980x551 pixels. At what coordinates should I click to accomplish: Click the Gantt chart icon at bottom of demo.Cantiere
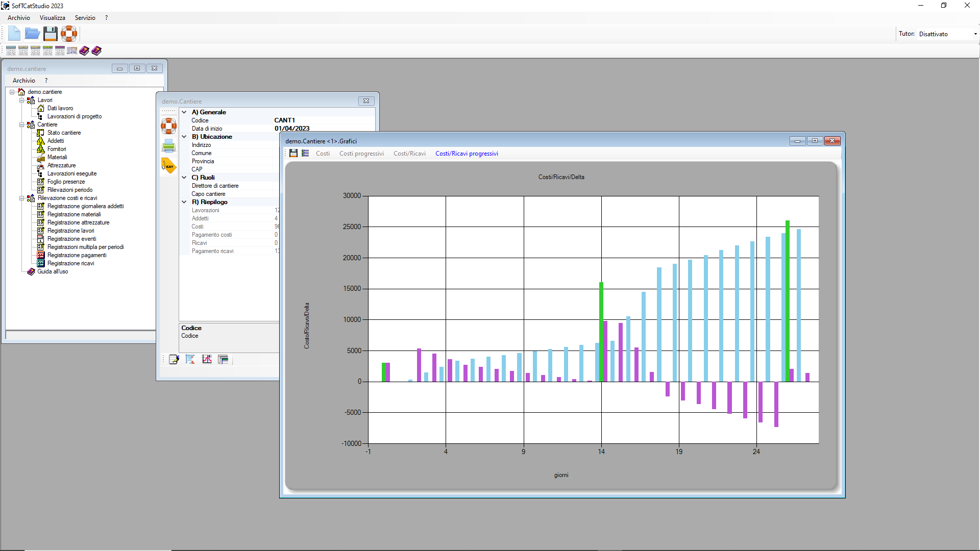[190, 359]
